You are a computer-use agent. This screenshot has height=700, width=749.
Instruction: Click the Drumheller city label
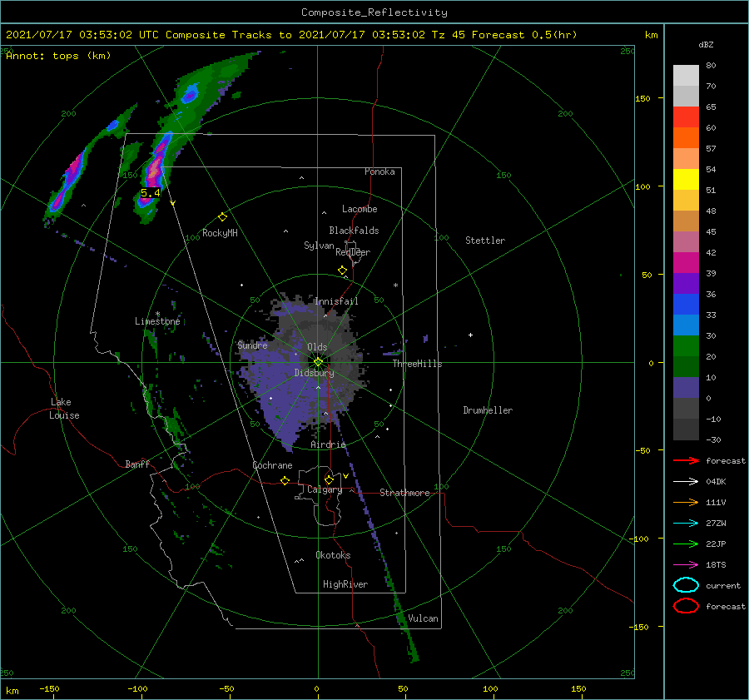(x=488, y=410)
